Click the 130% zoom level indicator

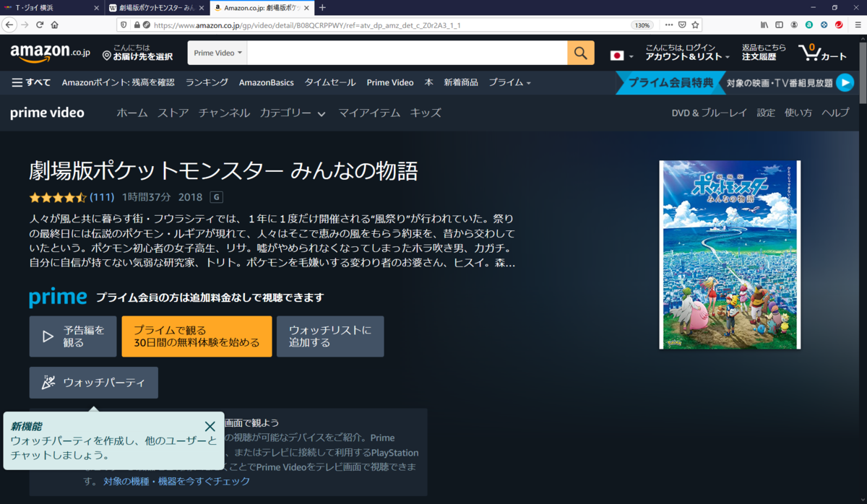click(642, 25)
